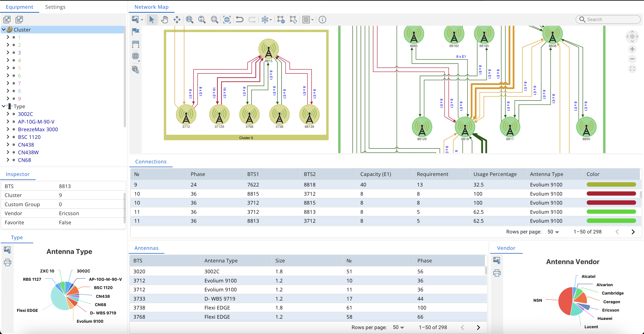
Task: Undo the last map action
Action: (240, 19)
